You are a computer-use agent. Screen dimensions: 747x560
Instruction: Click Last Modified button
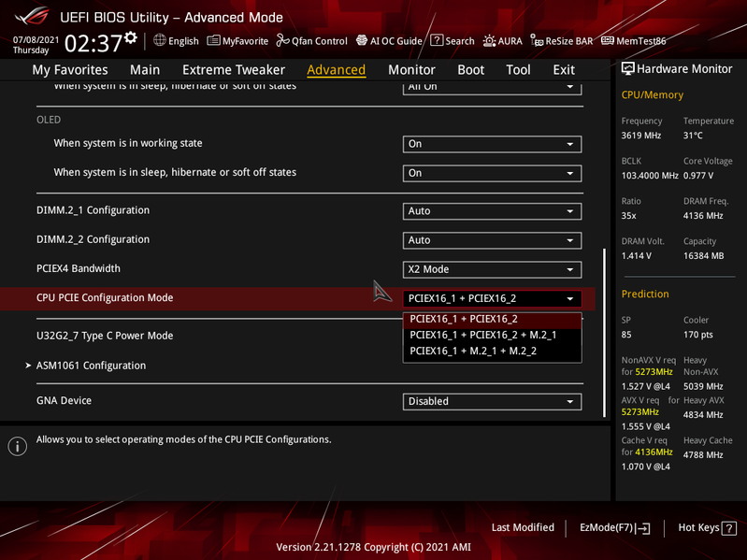tap(523, 527)
